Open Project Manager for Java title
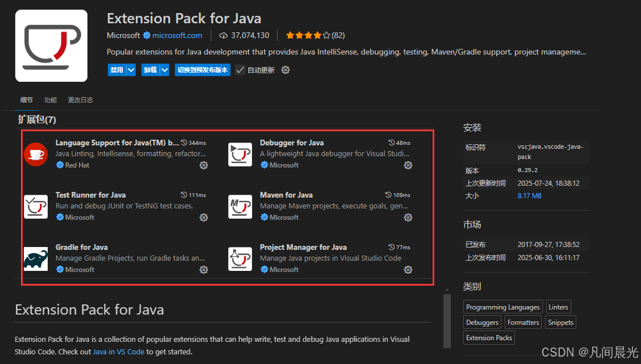Screen dimensions: 641x364 tap(303, 248)
